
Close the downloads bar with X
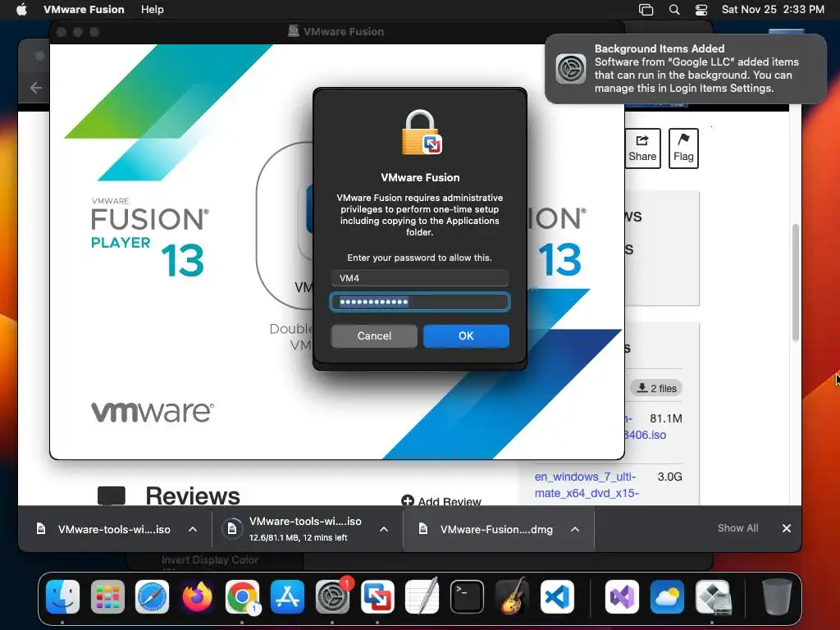[x=787, y=528]
